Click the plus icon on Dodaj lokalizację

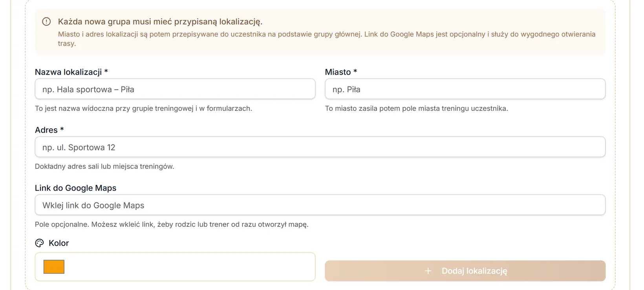[x=428, y=271]
